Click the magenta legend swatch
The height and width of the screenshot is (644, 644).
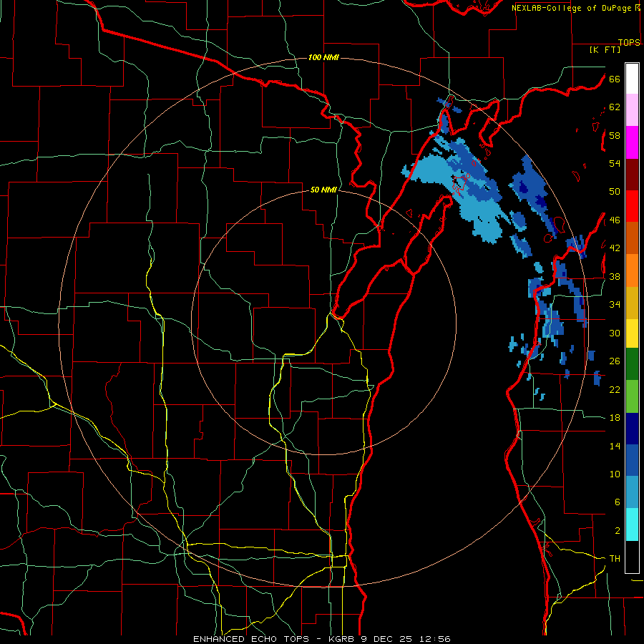tap(632, 142)
